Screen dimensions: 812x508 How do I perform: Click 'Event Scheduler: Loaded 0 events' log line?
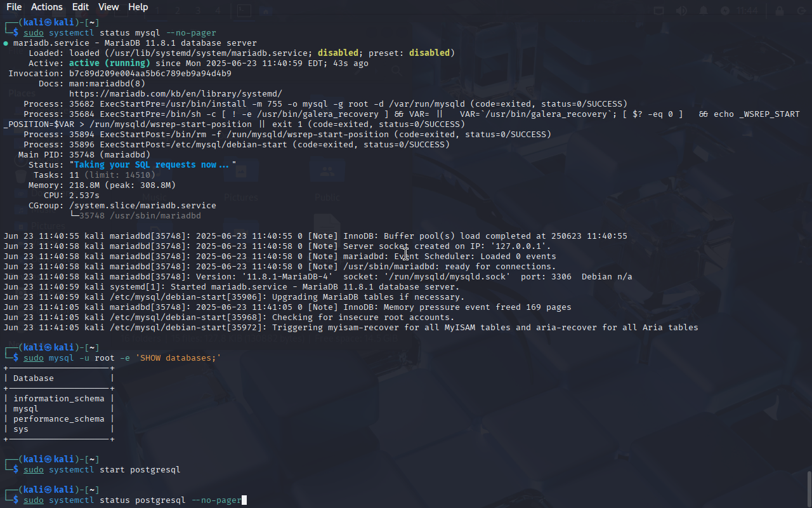point(280,256)
